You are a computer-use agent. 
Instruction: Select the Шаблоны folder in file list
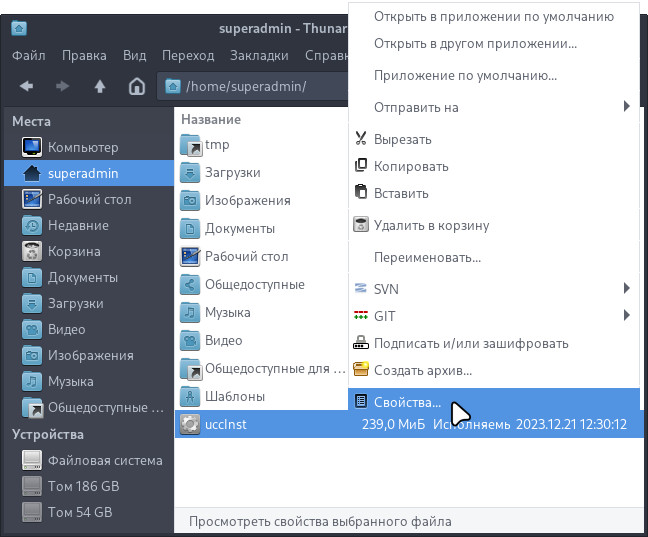[234, 395]
